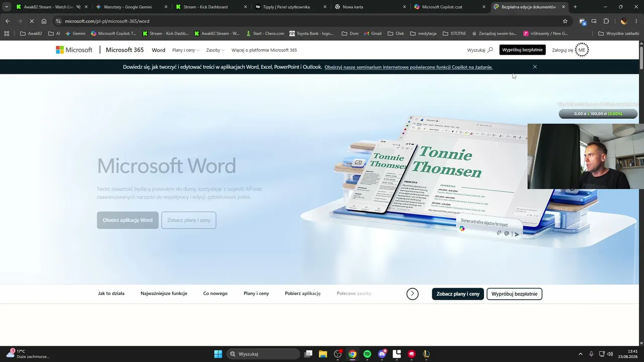Screen dimensions: 644x362
Task: Click the Microsoft logo in header
Action: pyautogui.click(x=74, y=50)
